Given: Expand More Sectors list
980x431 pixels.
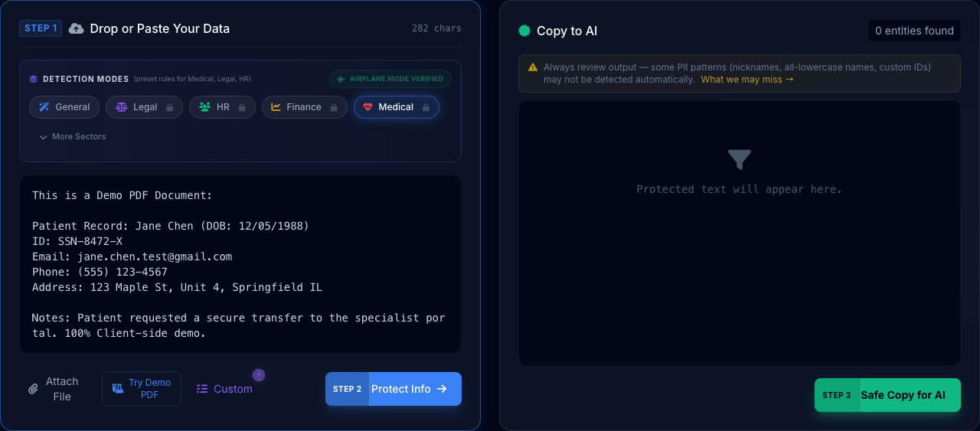Looking at the screenshot, I should (73, 136).
